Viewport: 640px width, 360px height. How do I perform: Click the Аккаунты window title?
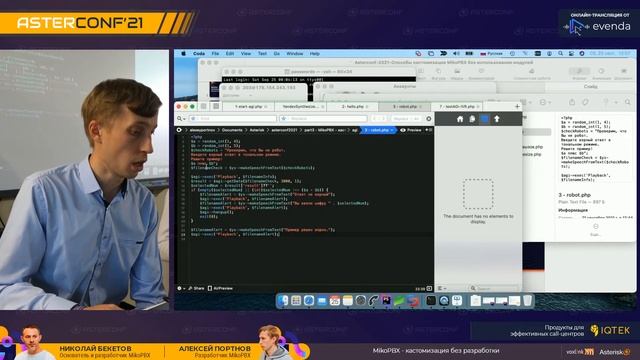[x=404, y=87]
